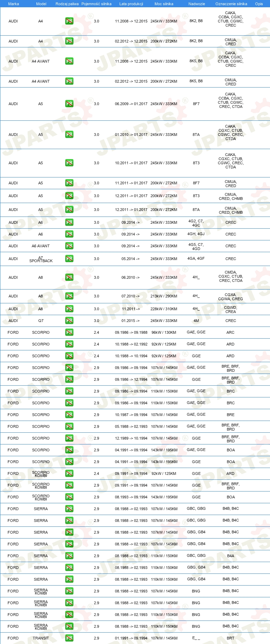
Task: Click the Oznaczenie silnika column header
Action: pos(231,4)
